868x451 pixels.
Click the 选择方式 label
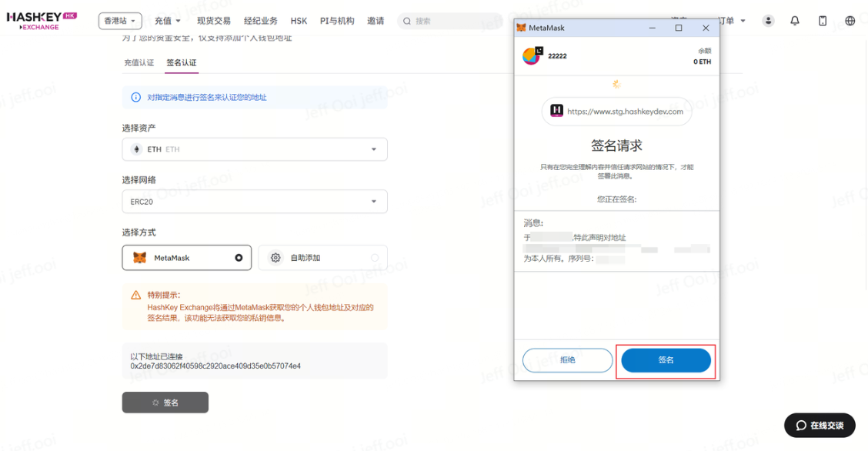[139, 232]
